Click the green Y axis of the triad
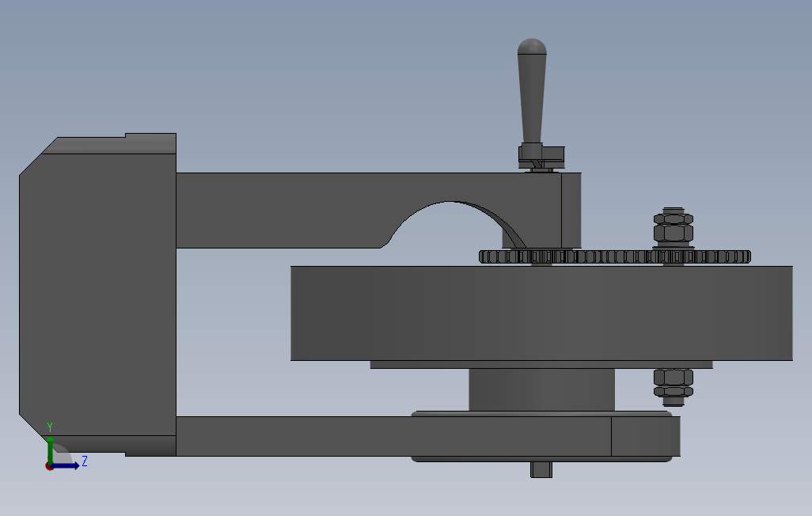This screenshot has height=516, width=812. click(x=50, y=450)
